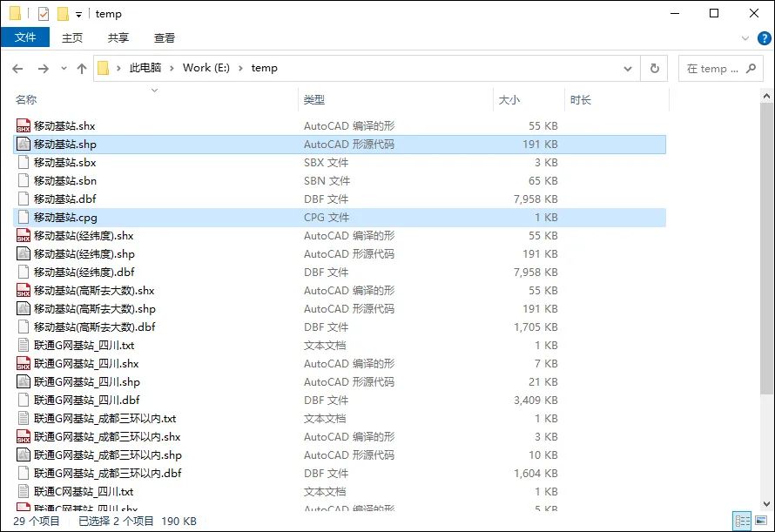775x532 pixels.
Task: Sort by the 名称 column header
Action: point(156,99)
